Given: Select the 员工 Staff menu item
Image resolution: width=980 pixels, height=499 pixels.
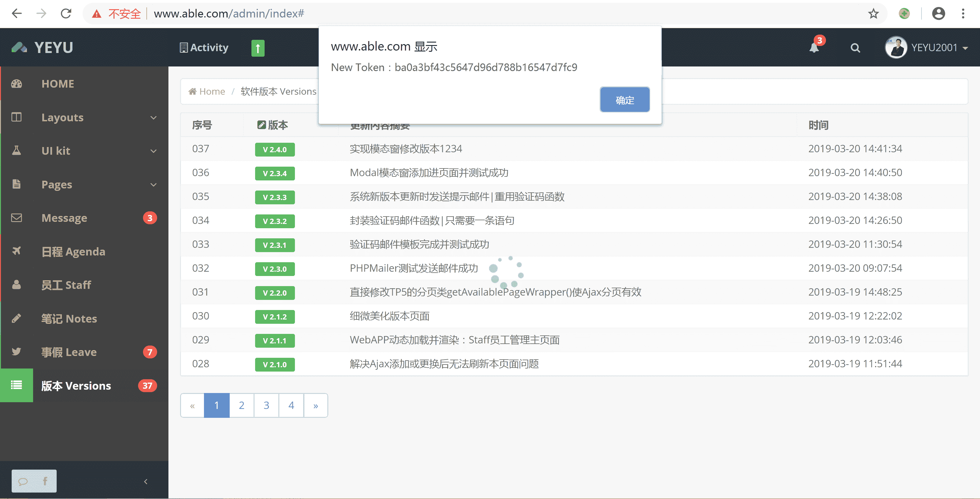Looking at the screenshot, I should [x=66, y=285].
